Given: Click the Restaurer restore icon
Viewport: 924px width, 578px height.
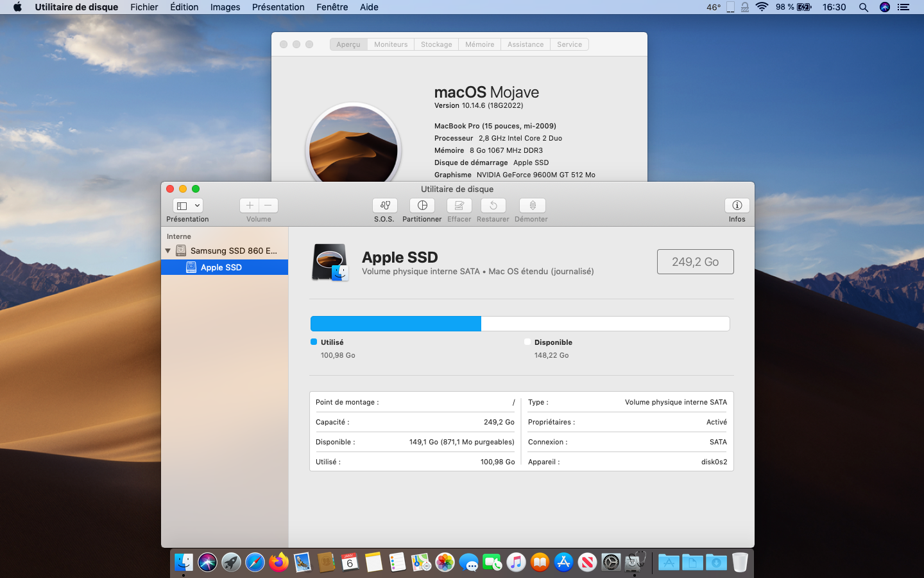Looking at the screenshot, I should click(x=493, y=206).
